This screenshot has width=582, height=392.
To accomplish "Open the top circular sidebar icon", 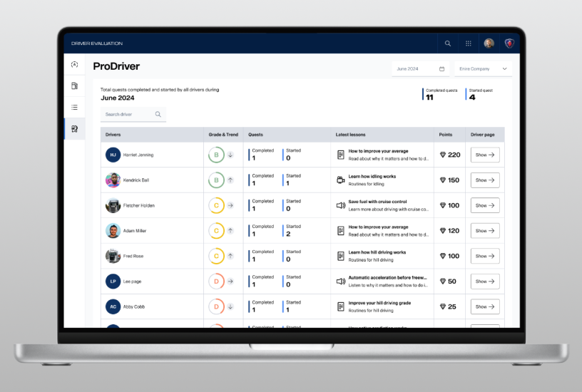I will point(74,65).
